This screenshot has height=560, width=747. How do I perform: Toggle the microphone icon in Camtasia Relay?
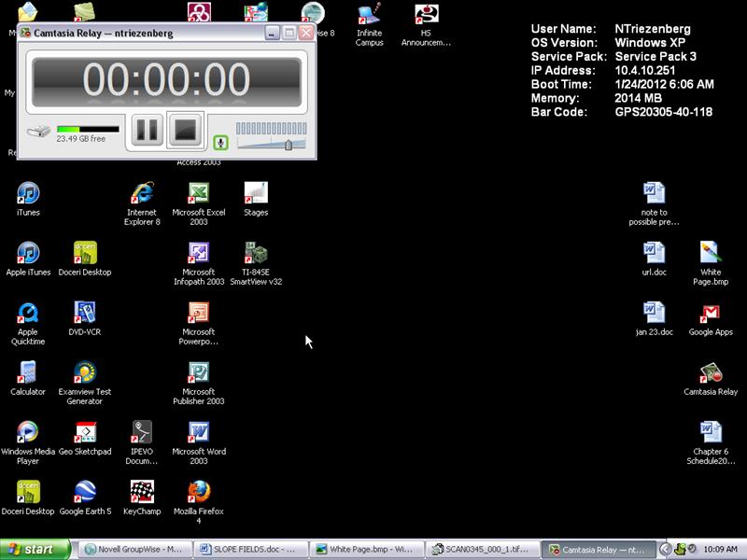220,143
